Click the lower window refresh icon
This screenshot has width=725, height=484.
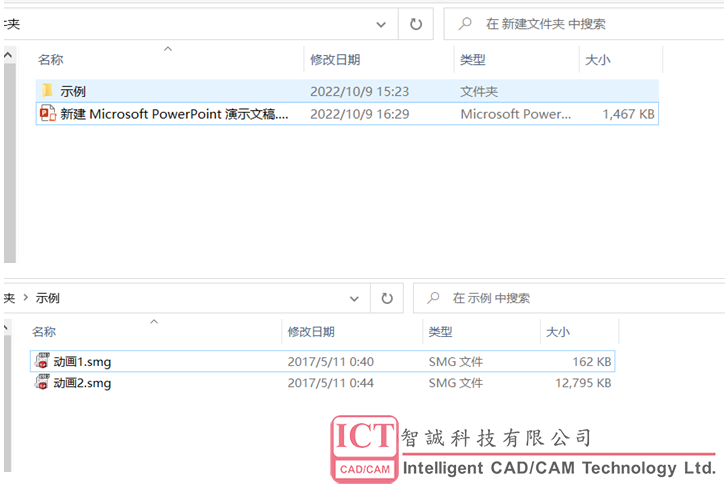point(387,298)
